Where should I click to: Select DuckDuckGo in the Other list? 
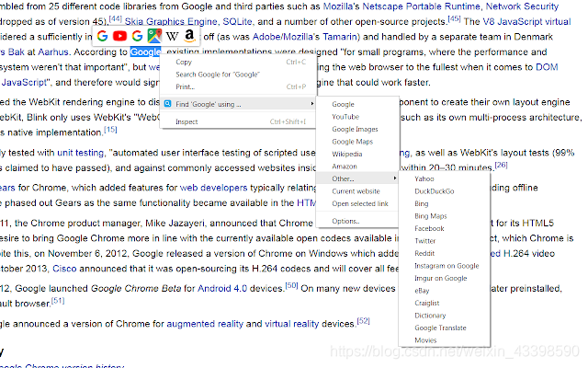(445, 191)
